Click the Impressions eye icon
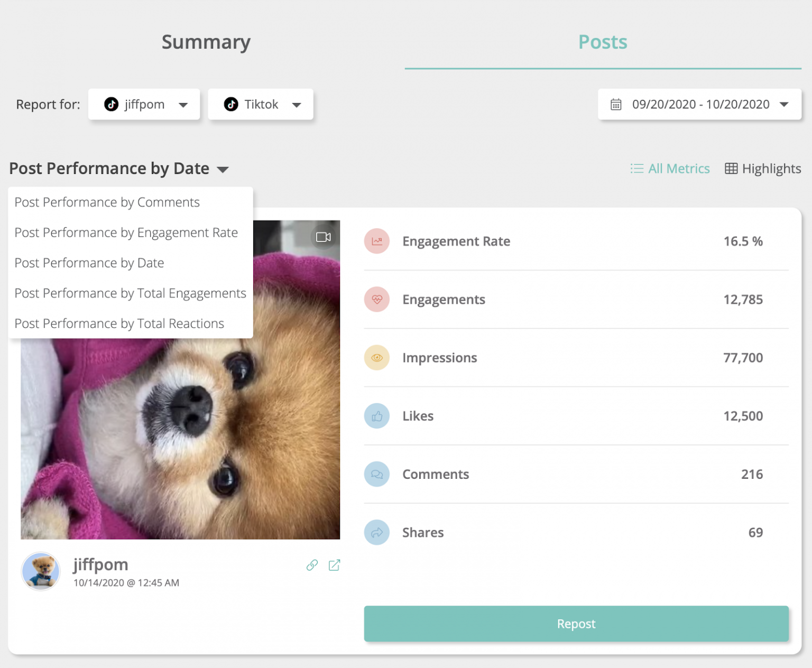The image size is (812, 668). click(x=377, y=358)
